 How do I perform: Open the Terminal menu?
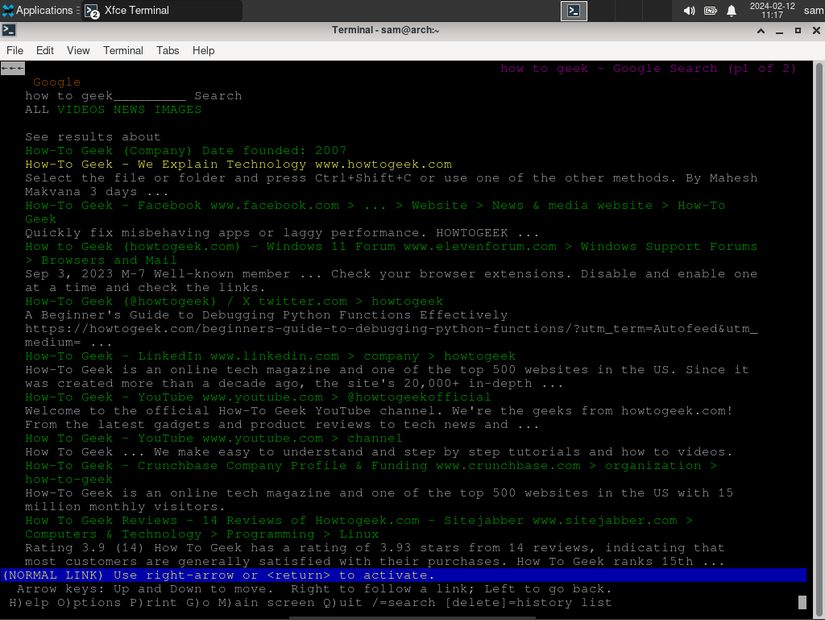123,51
